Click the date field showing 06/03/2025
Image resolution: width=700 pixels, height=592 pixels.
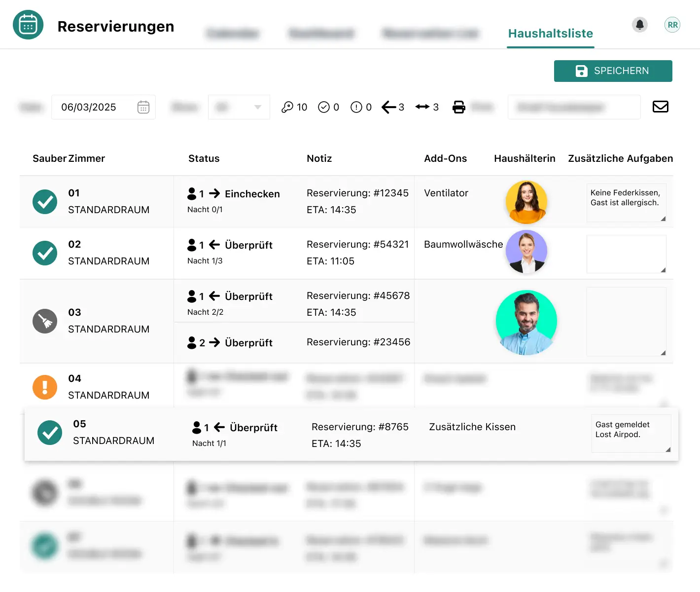coord(89,107)
